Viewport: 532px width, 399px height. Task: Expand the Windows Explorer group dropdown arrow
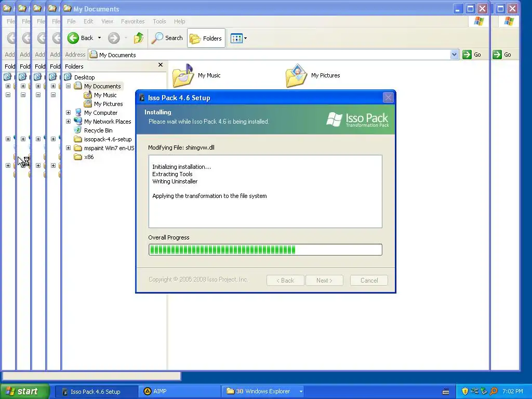click(301, 392)
